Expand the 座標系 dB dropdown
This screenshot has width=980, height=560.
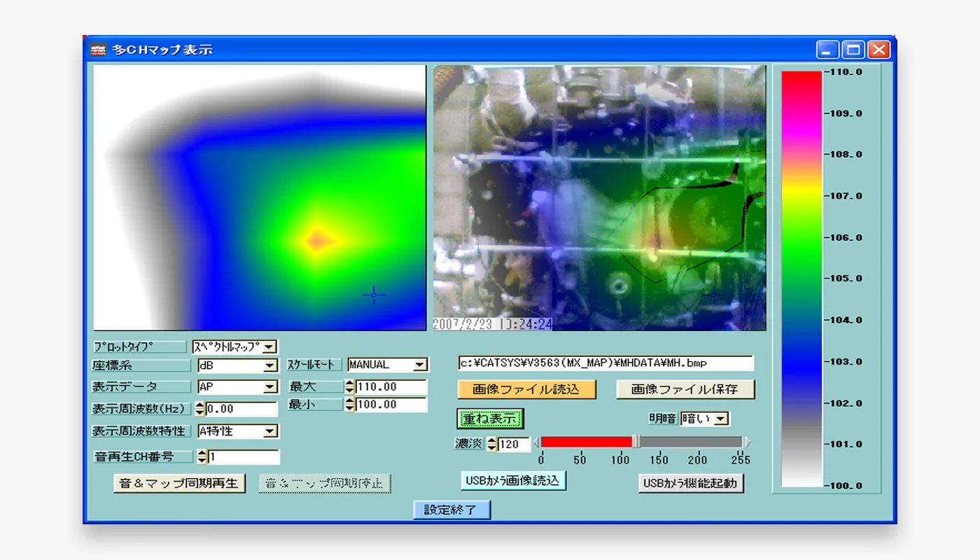(x=270, y=365)
